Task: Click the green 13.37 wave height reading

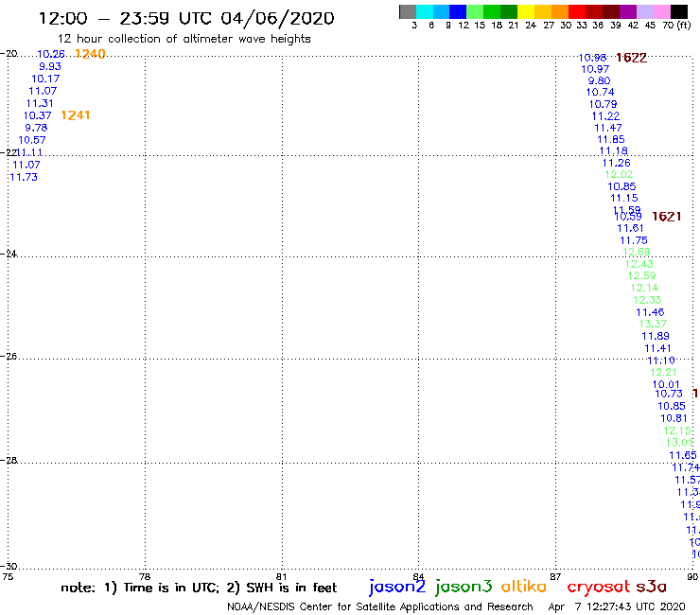Action: [653, 324]
